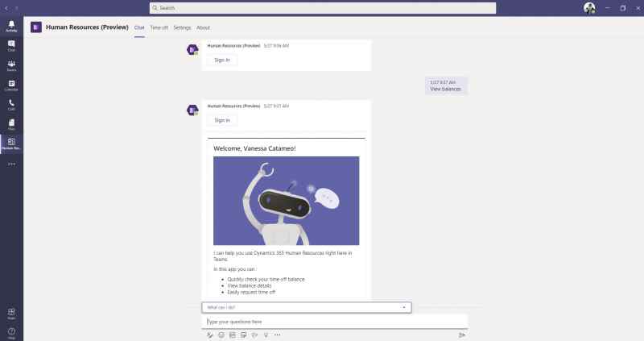The width and height of the screenshot is (644, 341).
Task: Click the Human Resources app logo in header
Action: (36, 27)
